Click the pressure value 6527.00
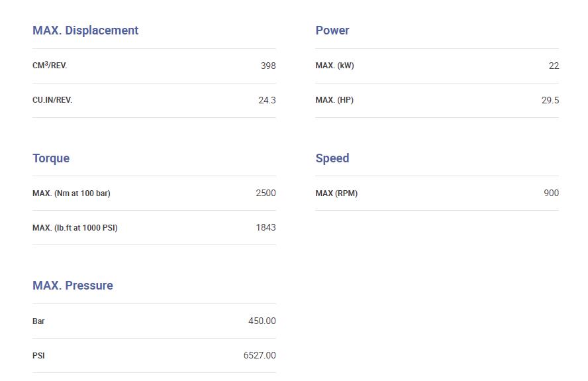The height and width of the screenshot is (381, 588). [x=260, y=355]
